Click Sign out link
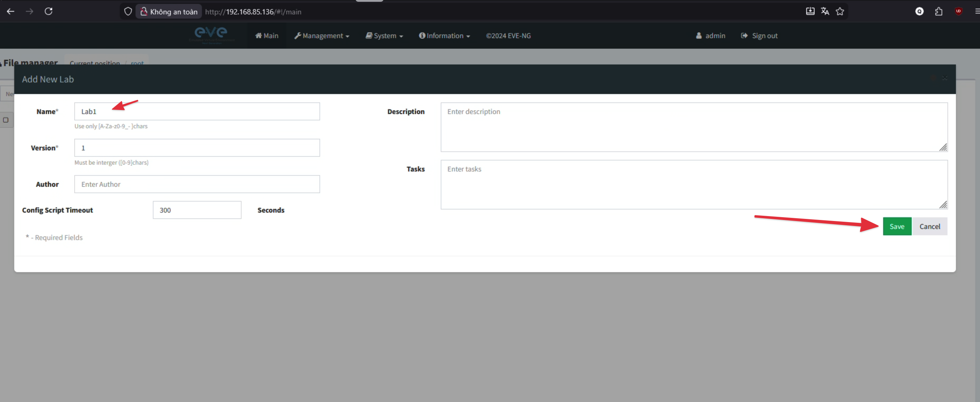The width and height of the screenshot is (980, 402). [759, 36]
